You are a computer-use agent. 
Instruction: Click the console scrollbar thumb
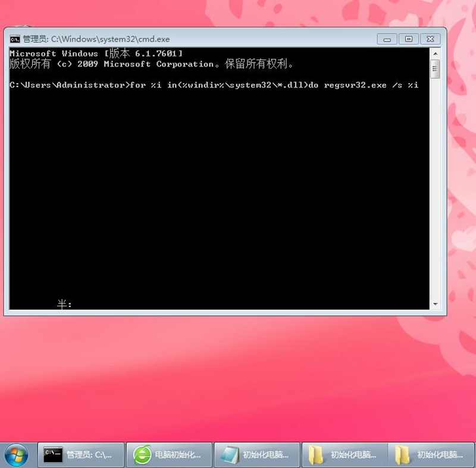tap(436, 69)
